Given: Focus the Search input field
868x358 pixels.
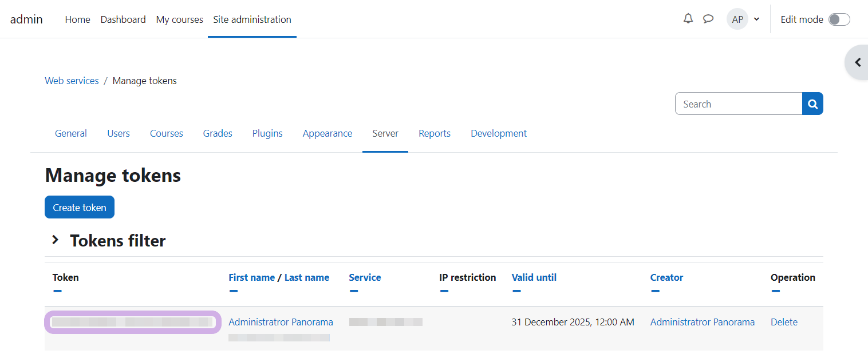Looking at the screenshot, I should tap(739, 104).
